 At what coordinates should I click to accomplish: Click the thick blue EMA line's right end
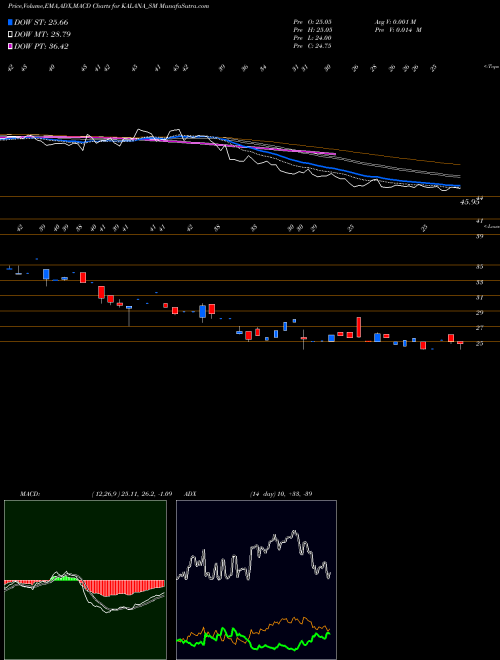458,186
